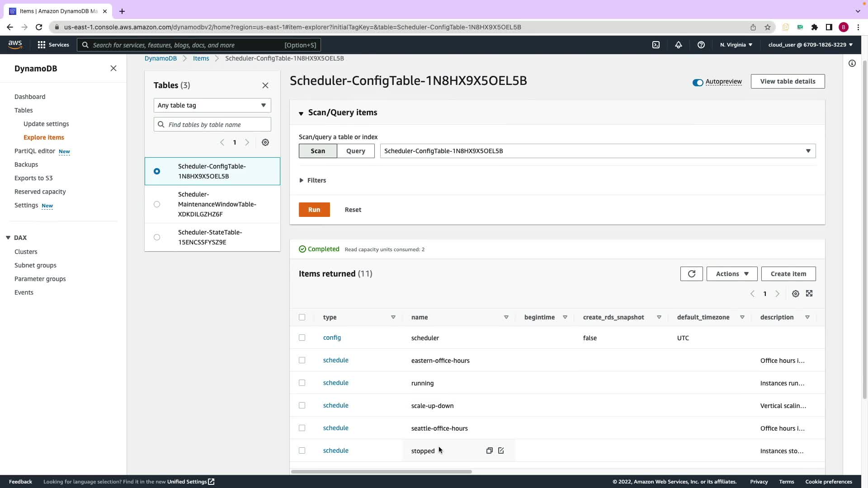The width and height of the screenshot is (868, 488).
Task: Expand the items table to fullscreen
Action: click(x=809, y=294)
